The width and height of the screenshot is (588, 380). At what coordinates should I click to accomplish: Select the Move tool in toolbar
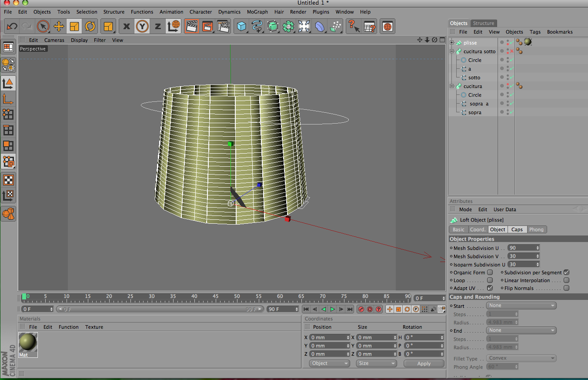[59, 27]
